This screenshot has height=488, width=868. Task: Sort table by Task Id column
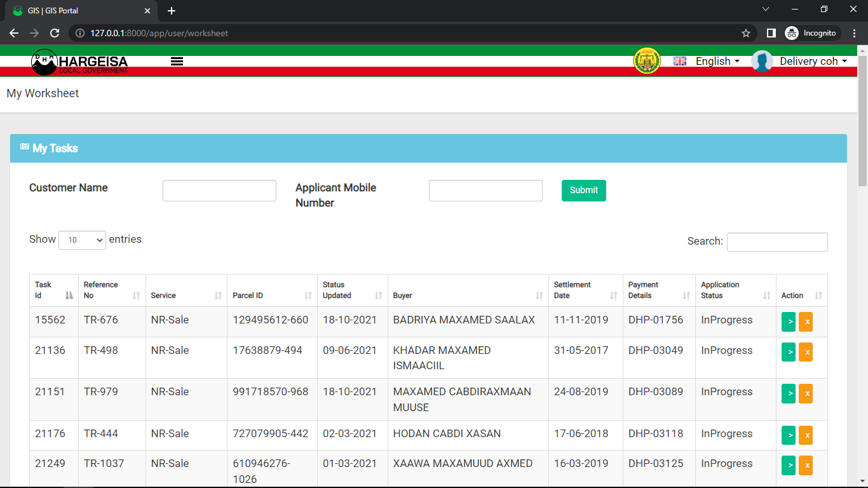click(54, 290)
